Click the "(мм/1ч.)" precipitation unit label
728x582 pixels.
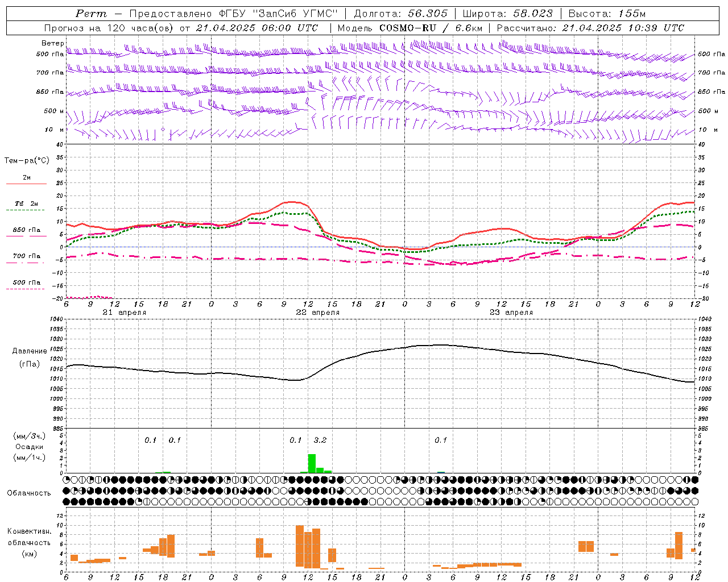(x=29, y=458)
